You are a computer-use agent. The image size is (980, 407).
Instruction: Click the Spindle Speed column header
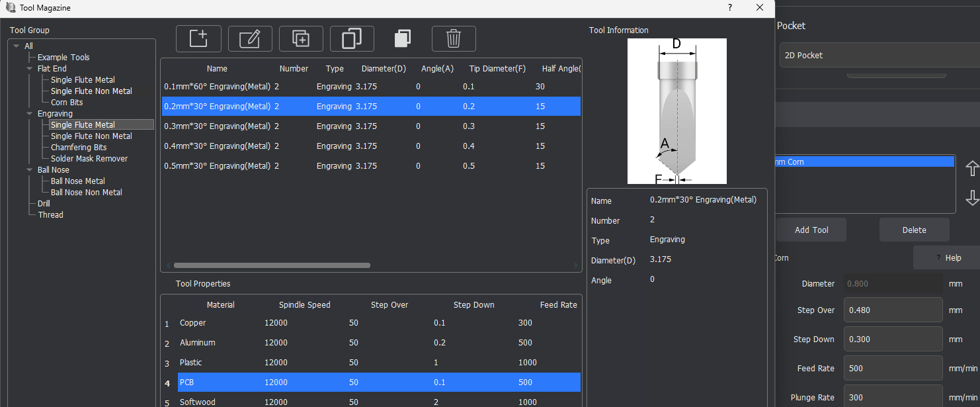(305, 305)
